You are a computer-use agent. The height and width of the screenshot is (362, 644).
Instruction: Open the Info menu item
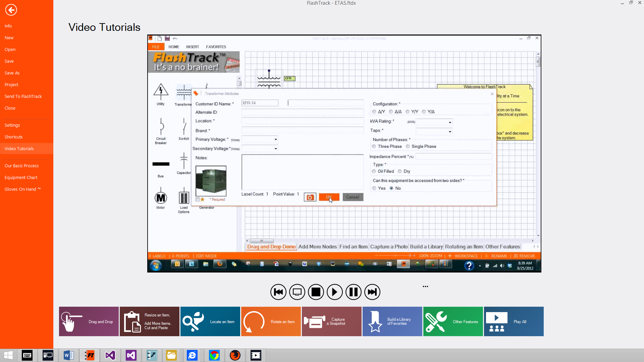8,26
